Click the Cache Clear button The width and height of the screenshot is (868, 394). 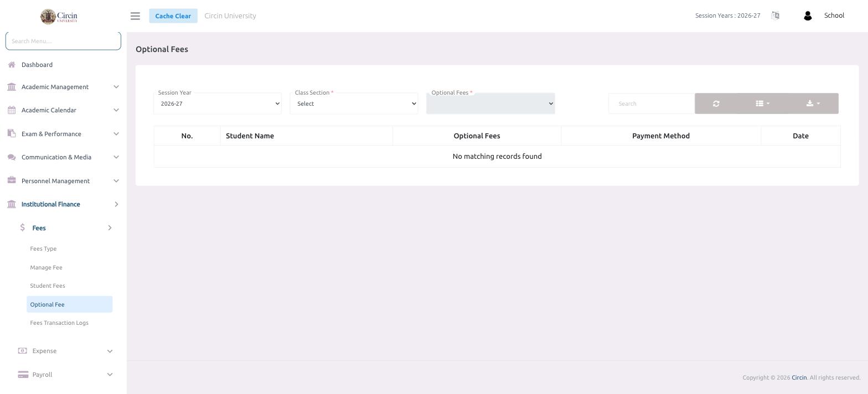click(173, 16)
